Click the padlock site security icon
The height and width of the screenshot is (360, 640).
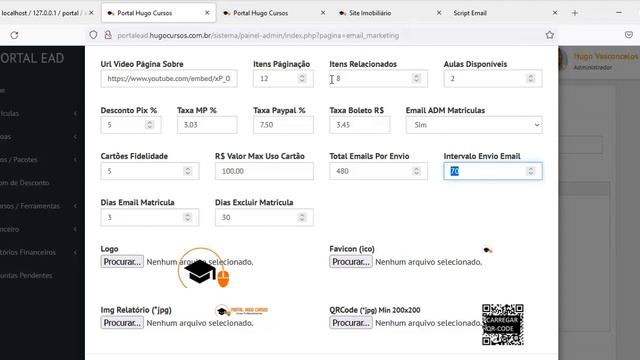108,35
